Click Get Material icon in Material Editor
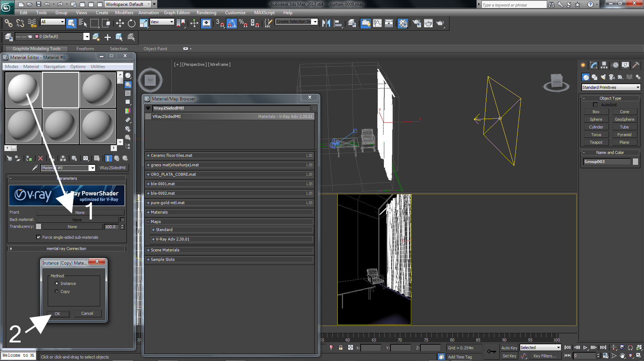The image size is (644, 361). click(x=9, y=158)
